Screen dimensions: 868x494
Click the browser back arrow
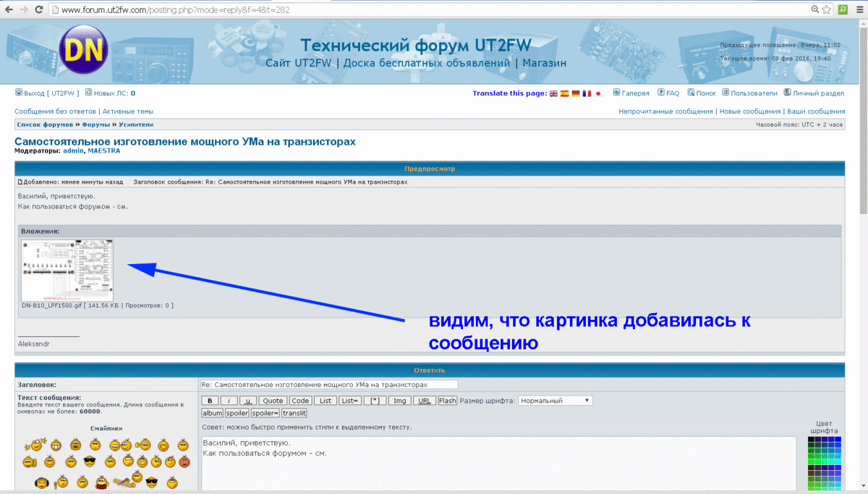[x=9, y=10]
